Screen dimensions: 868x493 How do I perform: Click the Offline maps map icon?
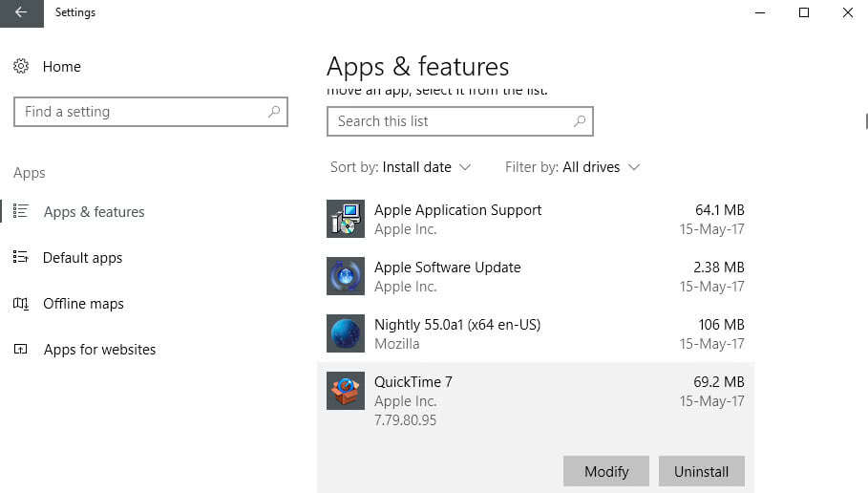point(20,303)
